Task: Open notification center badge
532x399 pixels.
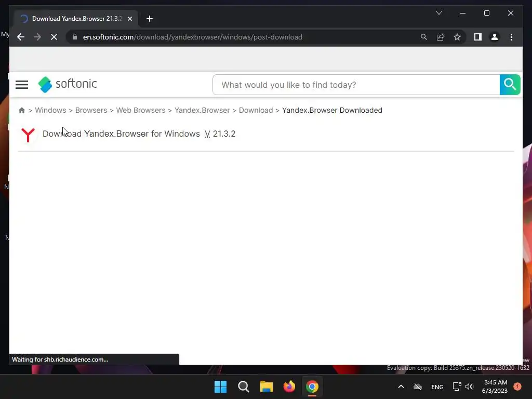Action: [x=517, y=387]
